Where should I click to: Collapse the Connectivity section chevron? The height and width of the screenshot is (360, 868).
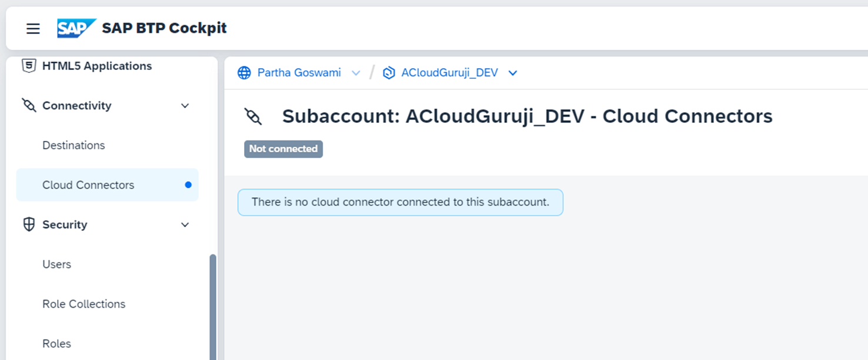(x=185, y=106)
